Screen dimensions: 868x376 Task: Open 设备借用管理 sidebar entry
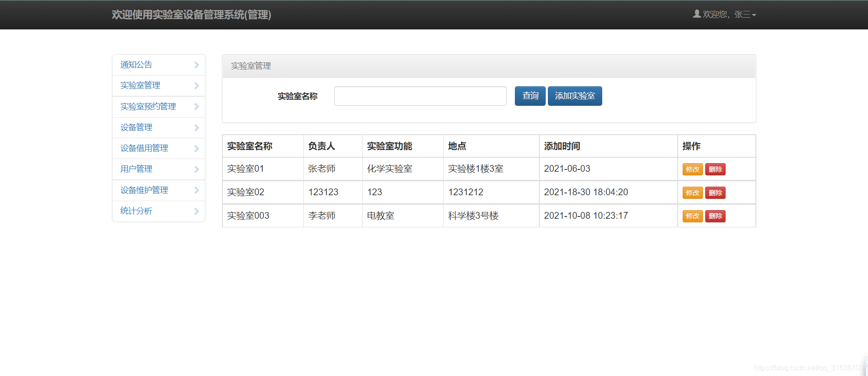[159, 149]
